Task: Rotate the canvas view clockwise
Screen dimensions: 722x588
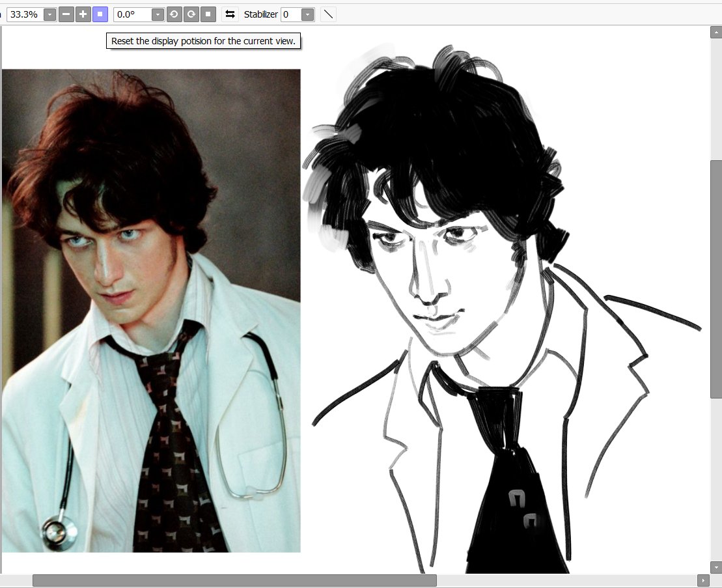Action: 191,14
